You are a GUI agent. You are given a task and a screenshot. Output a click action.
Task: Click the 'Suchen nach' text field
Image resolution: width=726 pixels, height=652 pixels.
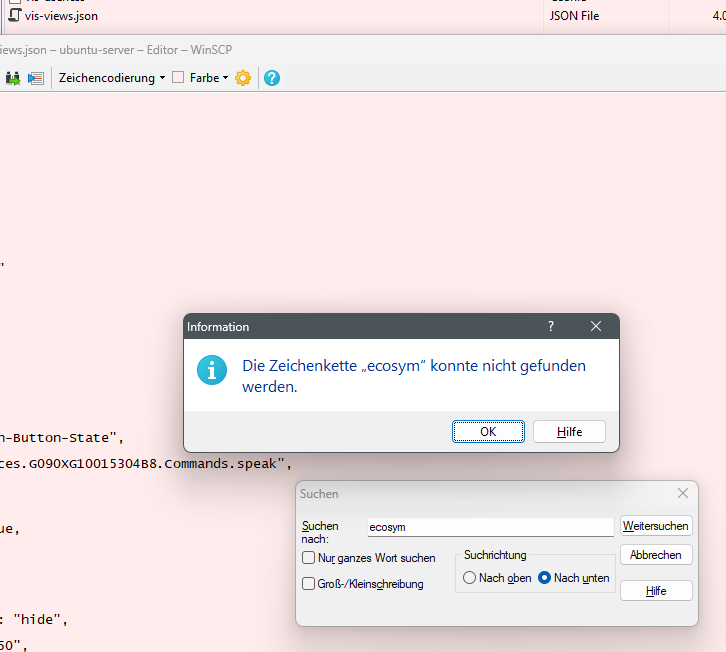point(490,527)
